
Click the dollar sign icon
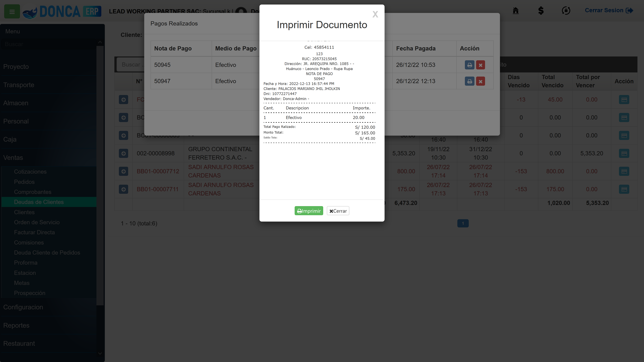pos(541,11)
